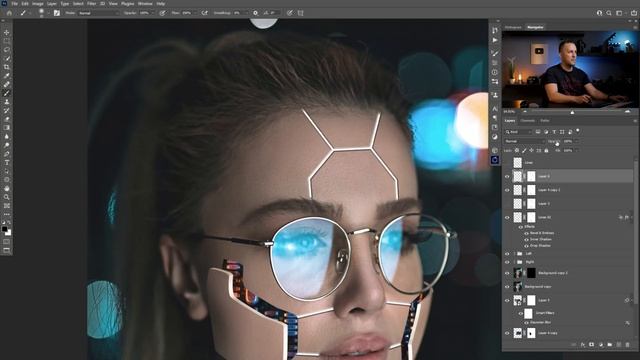This screenshot has height=360, width=640.
Task: Expand the Left group folder
Action: pos(514,253)
